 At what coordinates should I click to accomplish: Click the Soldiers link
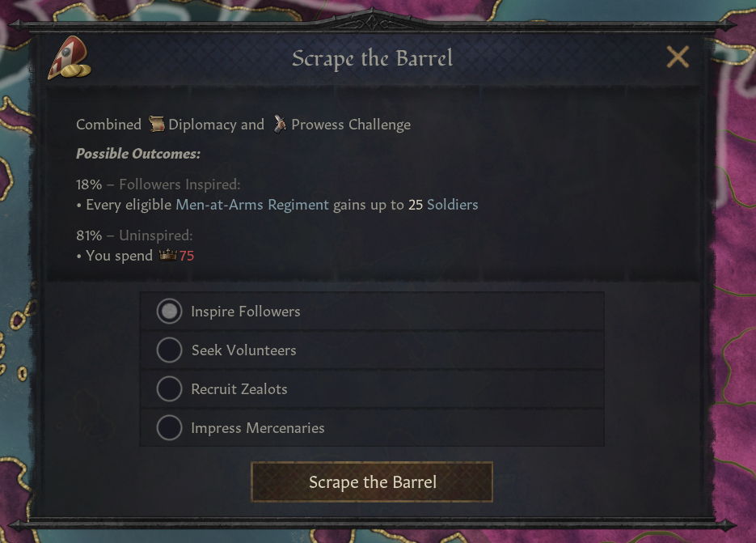(452, 205)
